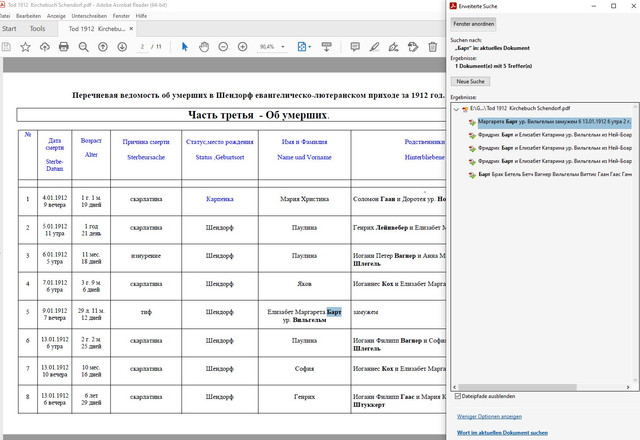Close the Tod 1912 document tab
Screen dimensions: 640x440
(131, 29)
